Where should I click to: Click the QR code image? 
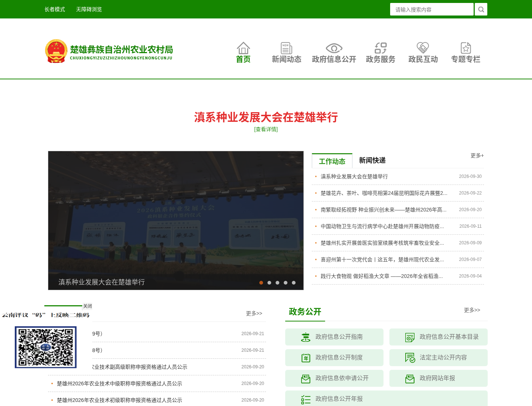(45, 347)
